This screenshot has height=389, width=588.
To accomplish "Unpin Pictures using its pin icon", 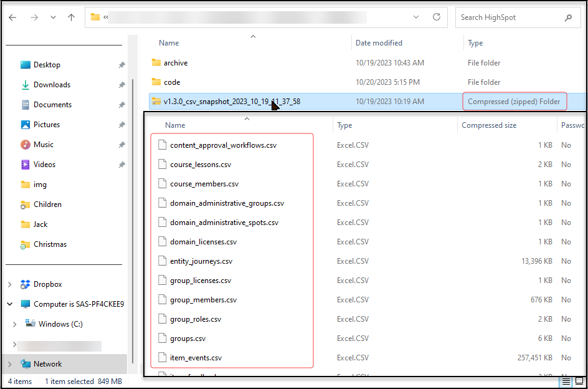I will (121, 125).
